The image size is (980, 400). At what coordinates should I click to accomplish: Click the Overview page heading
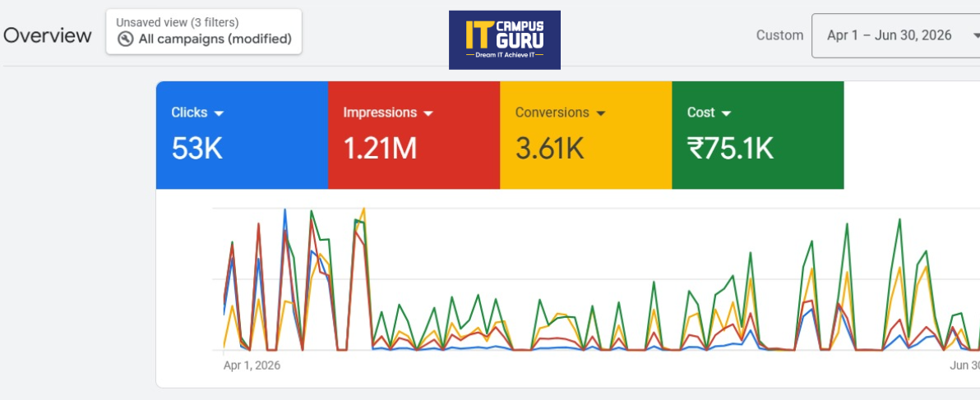(48, 35)
